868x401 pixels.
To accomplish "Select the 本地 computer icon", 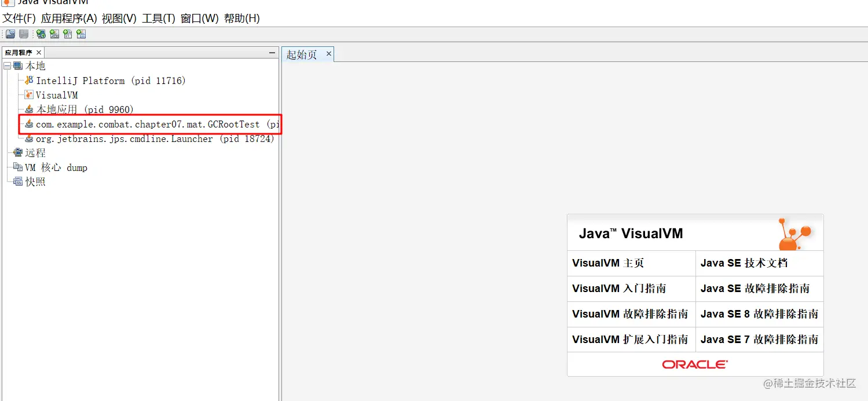I will pyautogui.click(x=18, y=66).
